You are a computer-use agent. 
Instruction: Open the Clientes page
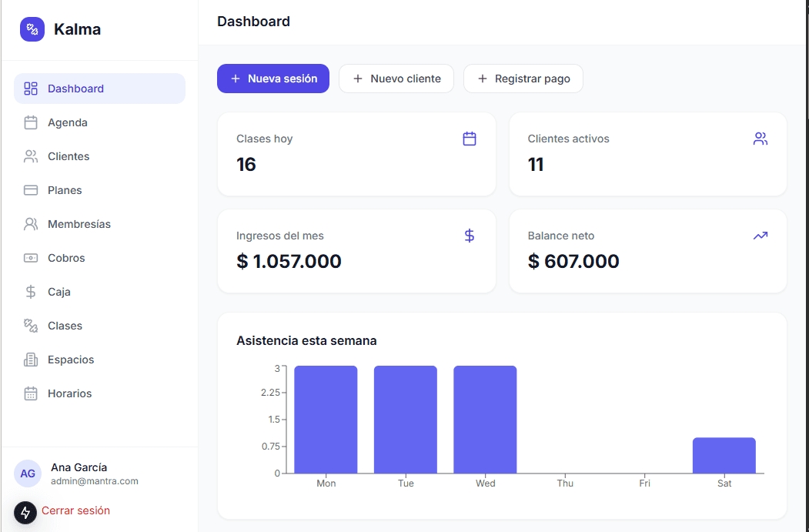pyautogui.click(x=99, y=156)
